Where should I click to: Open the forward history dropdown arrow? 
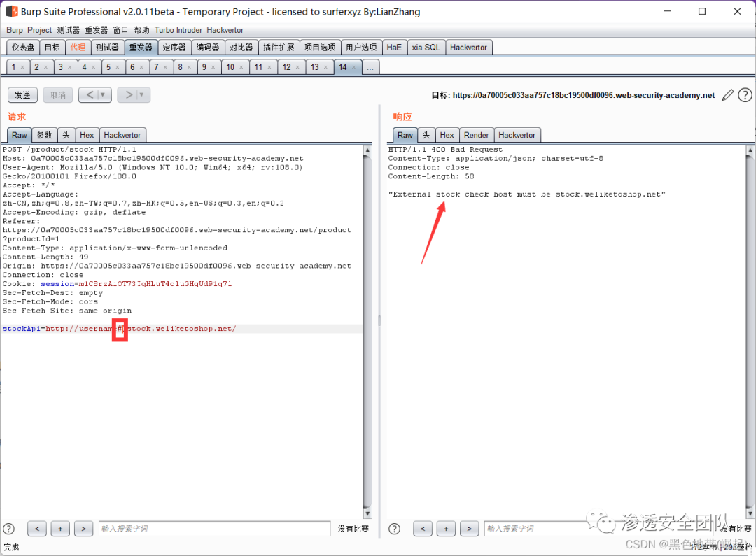142,95
